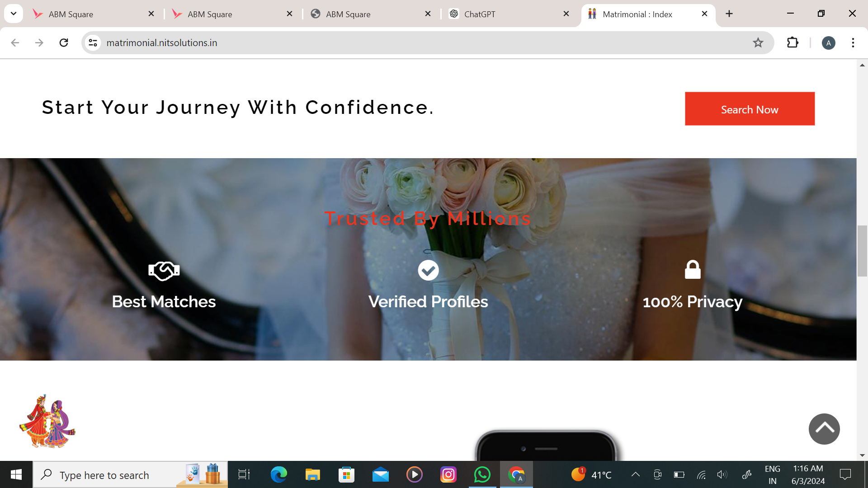Open WhatsApp from the taskbar
The image size is (868, 488).
[x=482, y=474]
